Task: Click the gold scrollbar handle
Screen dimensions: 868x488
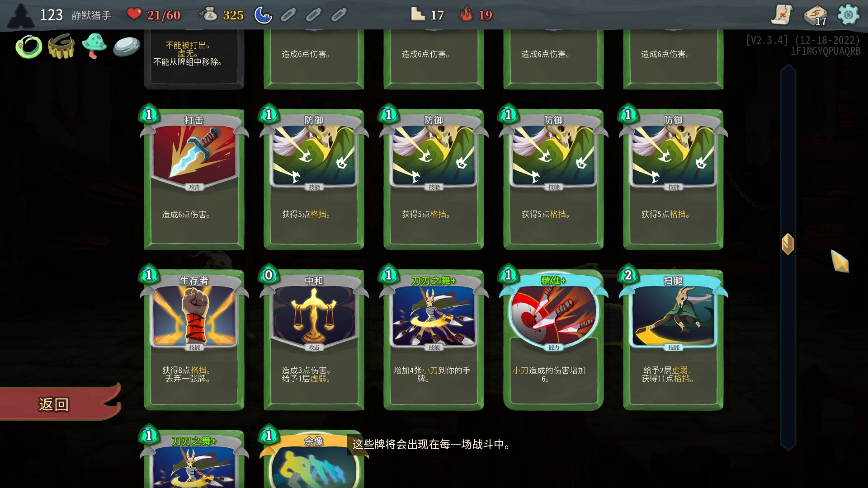Action: click(788, 244)
